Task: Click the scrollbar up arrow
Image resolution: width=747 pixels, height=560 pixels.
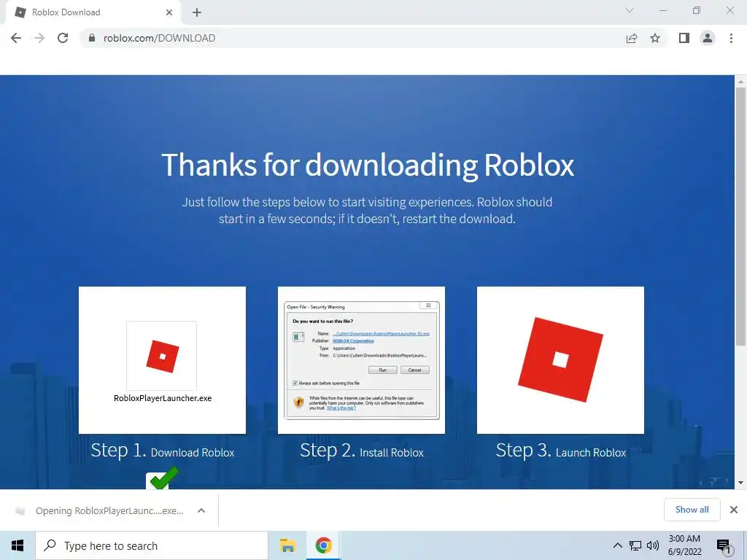Action: point(740,82)
